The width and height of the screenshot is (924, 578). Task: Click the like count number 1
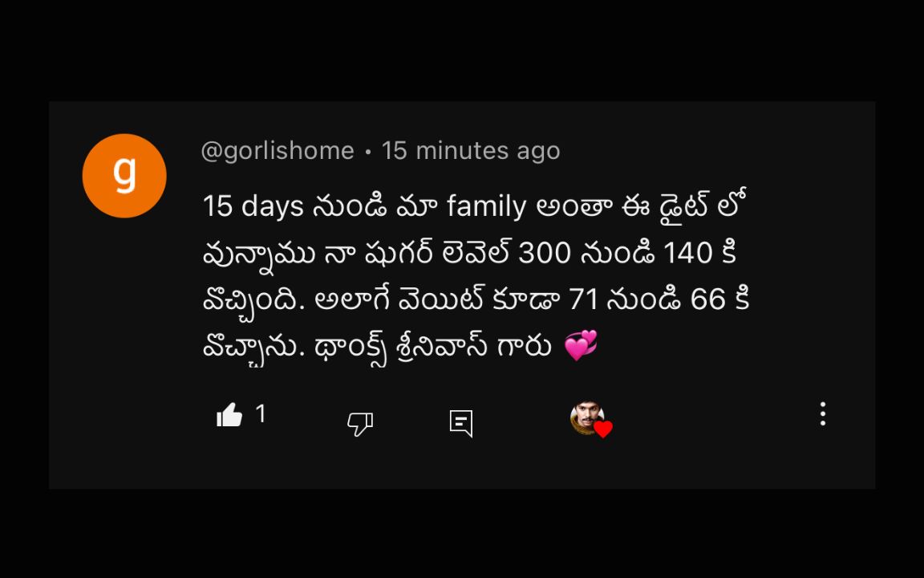pyautogui.click(x=261, y=414)
